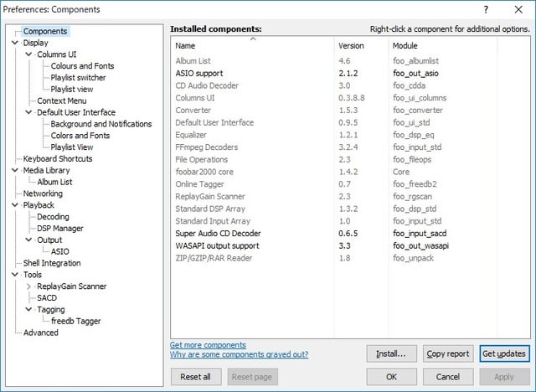This screenshot has width=536, height=392.
Task: Collapse the Display tree node
Action: click(15, 43)
